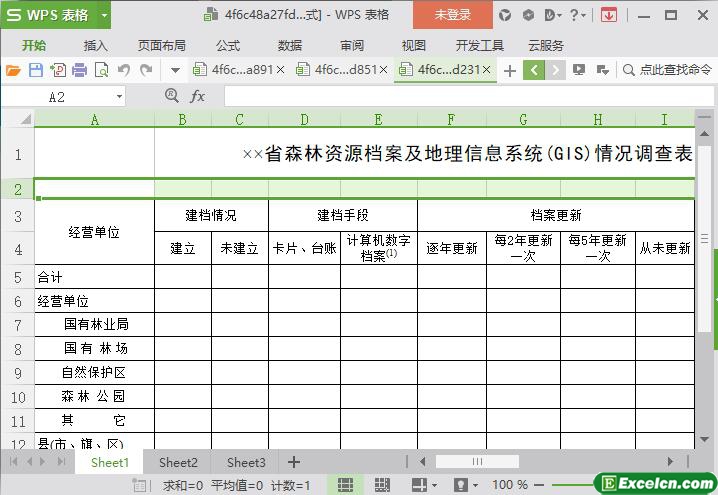718x495 pixels.
Task: Open the fx insert function dialog
Action: coord(197,96)
